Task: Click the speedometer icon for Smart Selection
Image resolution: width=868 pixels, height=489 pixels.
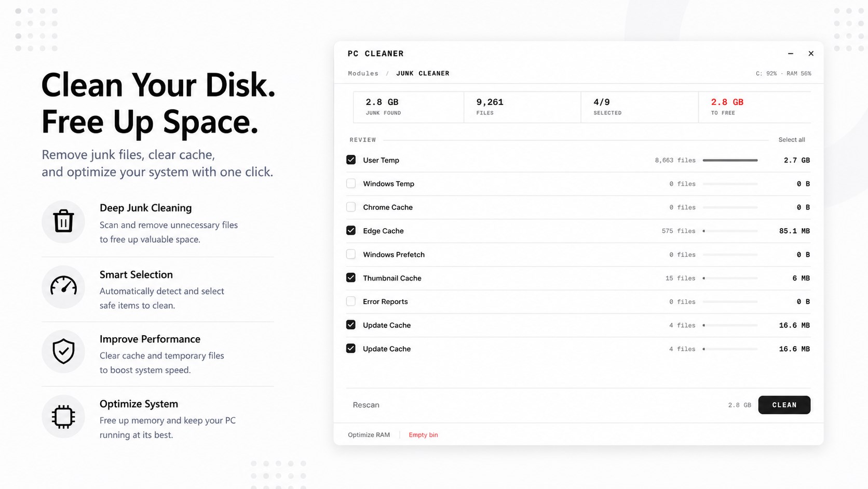Action: [x=63, y=286]
